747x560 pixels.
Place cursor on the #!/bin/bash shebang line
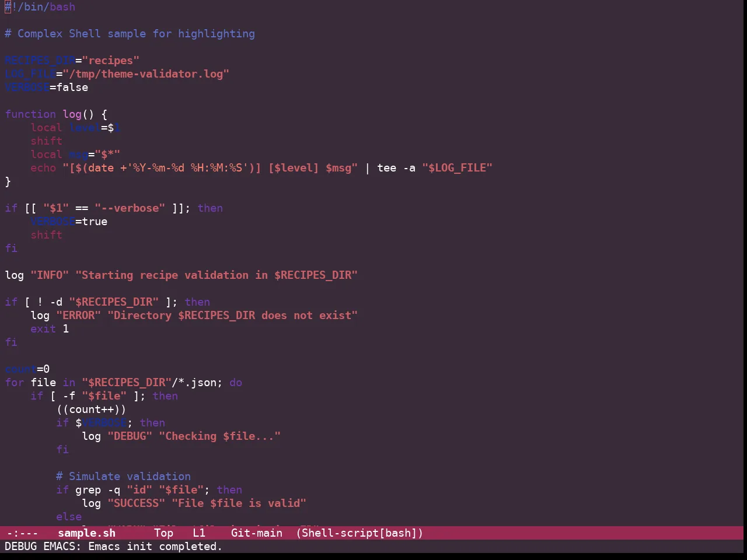pos(40,7)
